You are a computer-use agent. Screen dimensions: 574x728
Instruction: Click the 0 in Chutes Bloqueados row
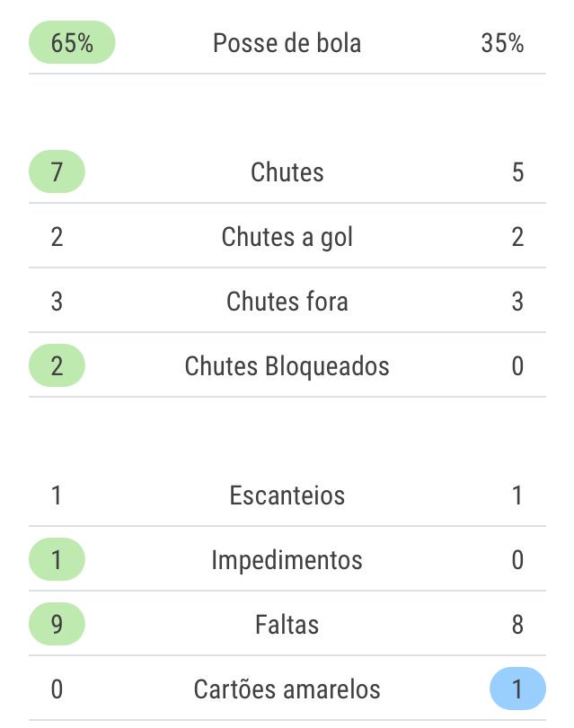tap(517, 366)
